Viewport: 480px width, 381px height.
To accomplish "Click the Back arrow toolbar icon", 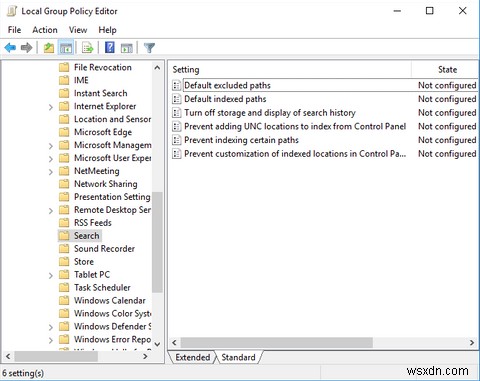I will 10,48.
